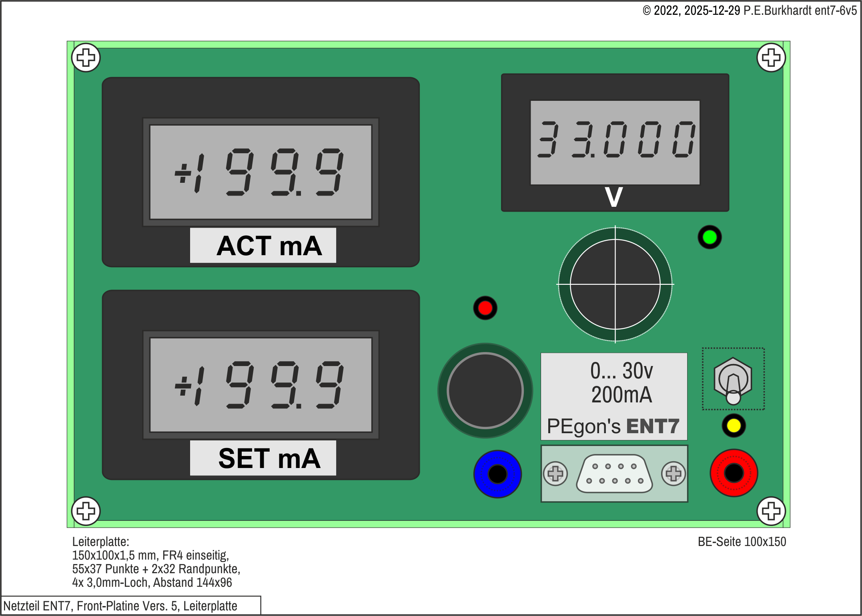The height and width of the screenshot is (616, 862).
Task: Click the blue banana jack socket
Action: coord(497,474)
